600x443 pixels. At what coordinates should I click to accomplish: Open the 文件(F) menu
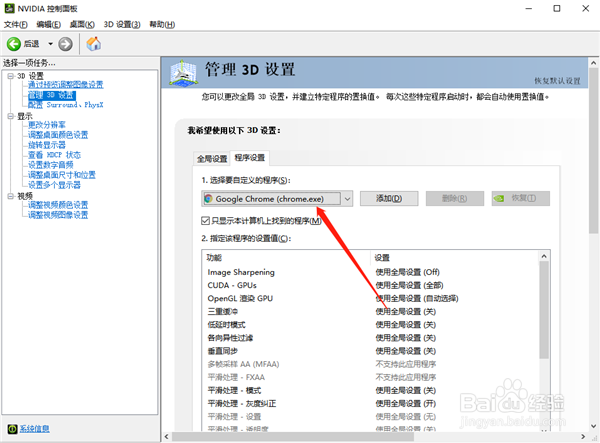pyautogui.click(x=16, y=24)
